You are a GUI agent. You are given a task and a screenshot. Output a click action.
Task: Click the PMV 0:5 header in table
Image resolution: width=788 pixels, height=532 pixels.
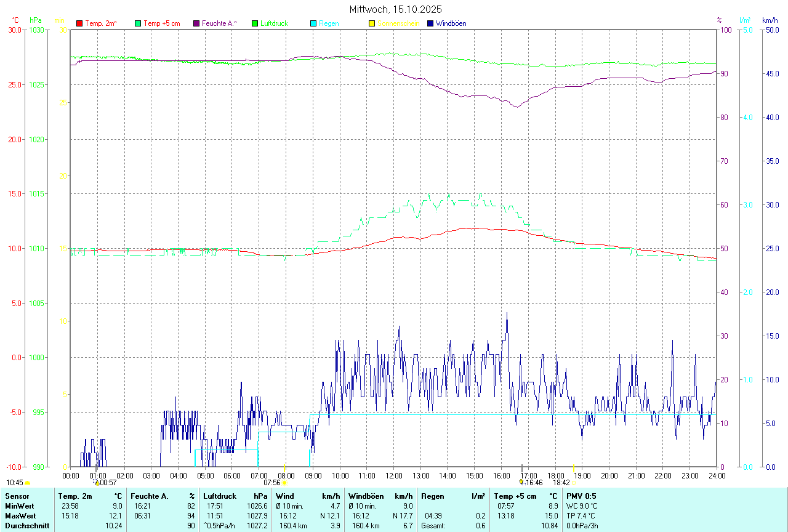tap(581, 496)
